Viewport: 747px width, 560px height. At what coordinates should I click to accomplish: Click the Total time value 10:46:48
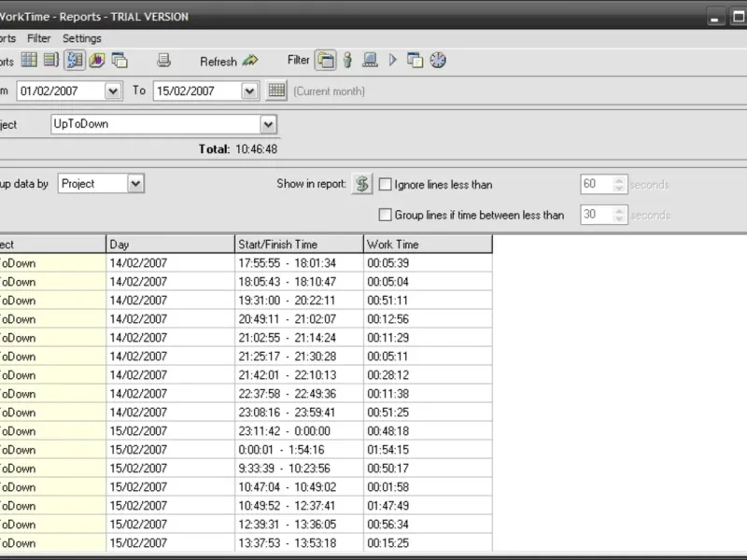(x=256, y=149)
